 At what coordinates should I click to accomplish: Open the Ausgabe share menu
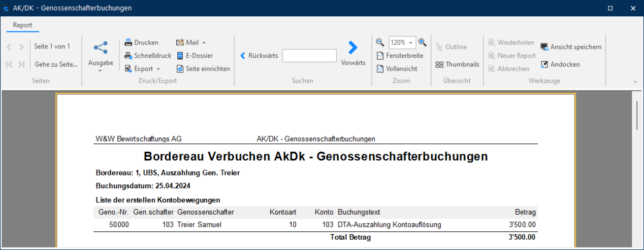coord(100,56)
